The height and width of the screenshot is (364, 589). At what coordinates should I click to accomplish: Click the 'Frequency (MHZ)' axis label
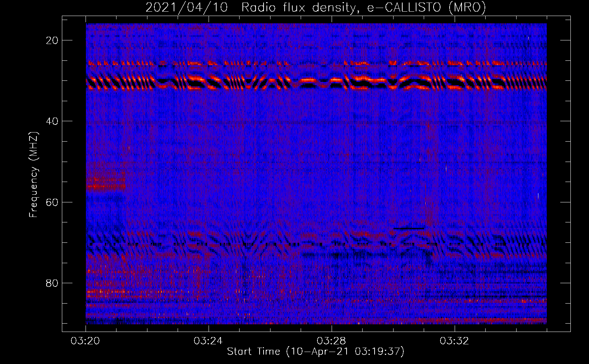point(33,175)
